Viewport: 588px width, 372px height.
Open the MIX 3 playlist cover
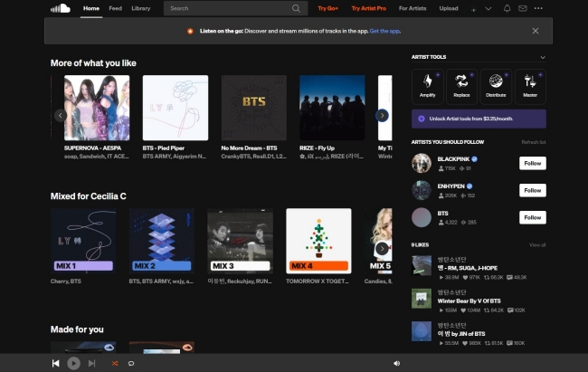coord(241,241)
